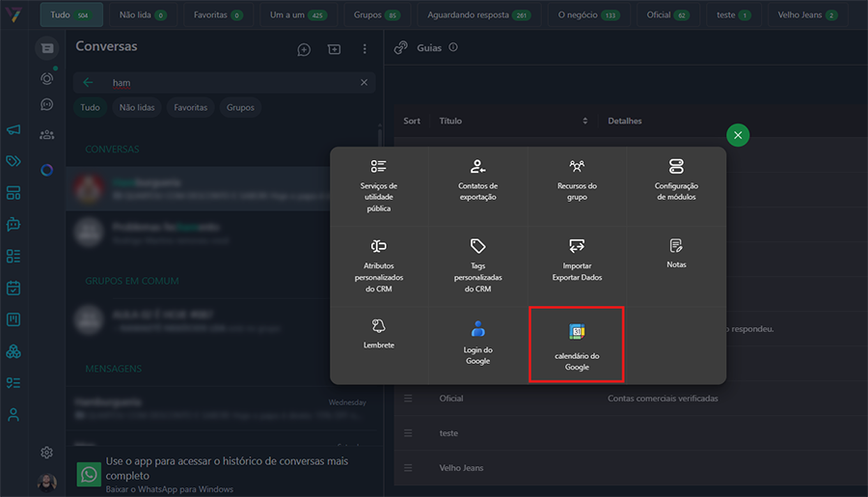The width and height of the screenshot is (868, 497).
Task: Open Configuração de módulos tile
Action: (x=676, y=181)
